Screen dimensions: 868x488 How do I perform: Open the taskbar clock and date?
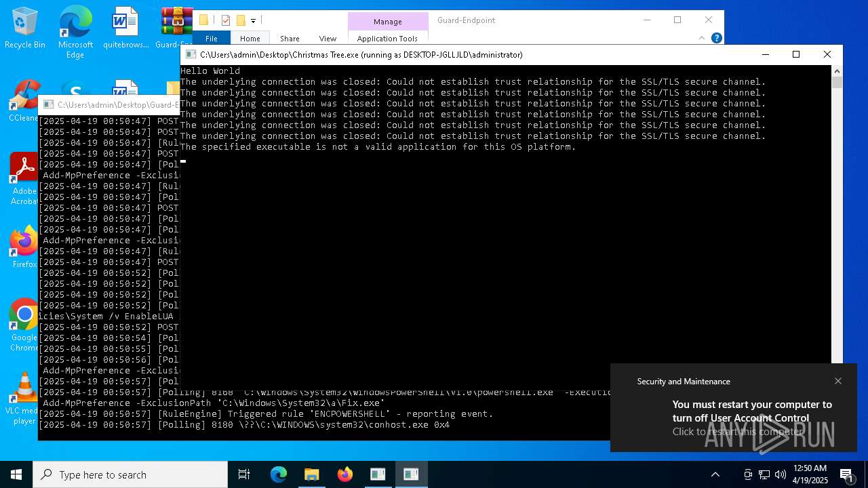810,474
